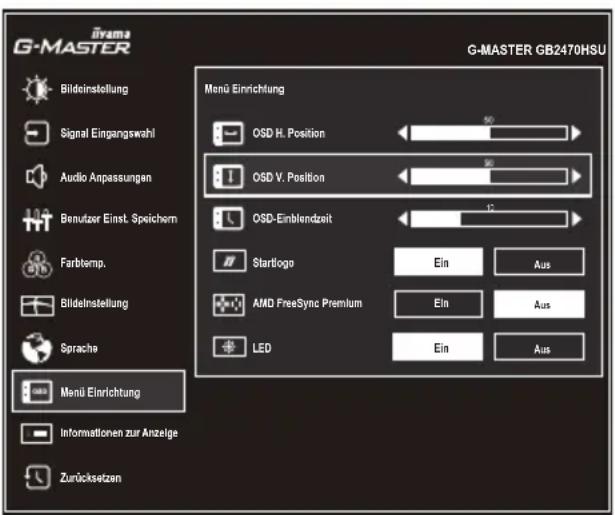Open the Farbtemp. menu label
This screenshot has height=515, width=615.
[x=83, y=263]
